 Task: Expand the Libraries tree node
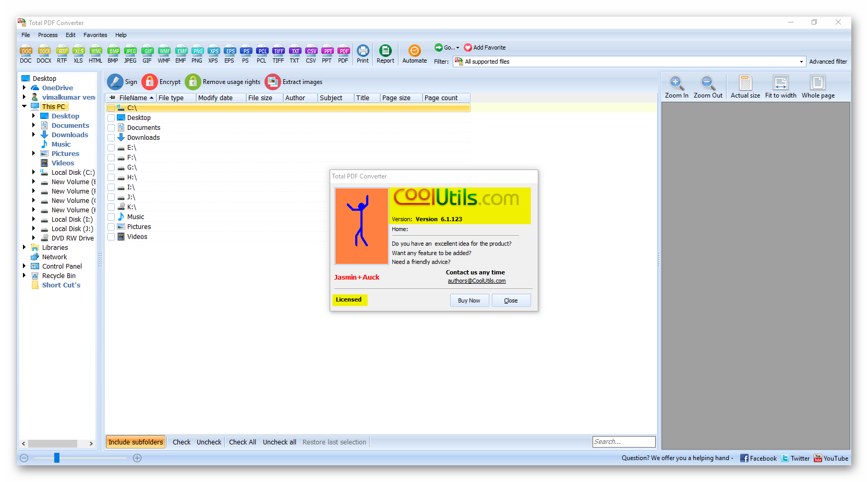(x=24, y=247)
